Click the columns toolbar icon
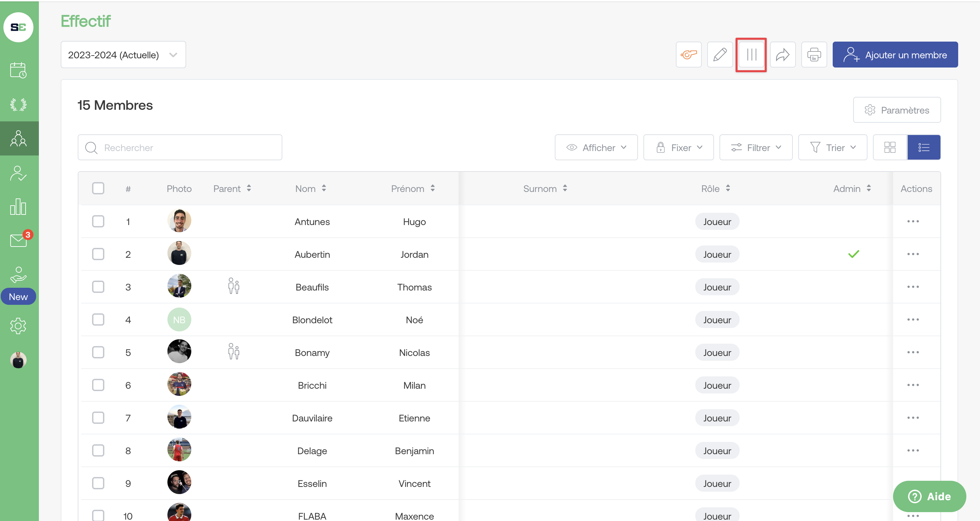This screenshot has height=521, width=980. click(751, 55)
